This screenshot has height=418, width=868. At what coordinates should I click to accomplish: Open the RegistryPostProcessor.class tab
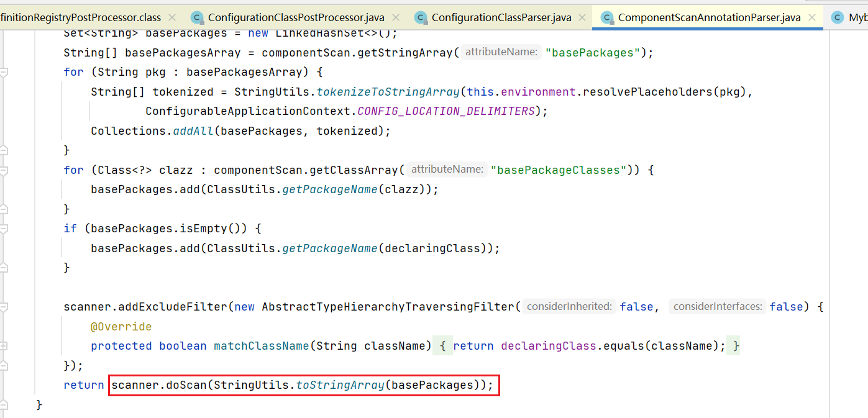[x=81, y=17]
